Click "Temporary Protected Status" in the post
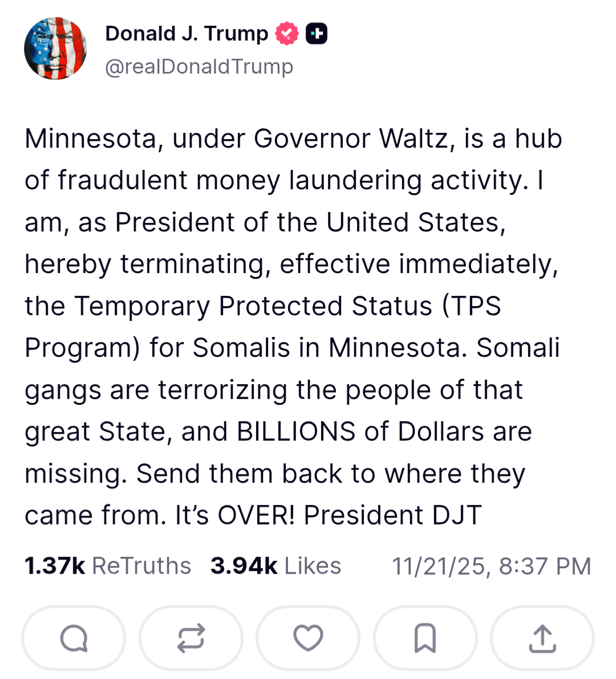This screenshot has width=616, height=679. [254, 306]
